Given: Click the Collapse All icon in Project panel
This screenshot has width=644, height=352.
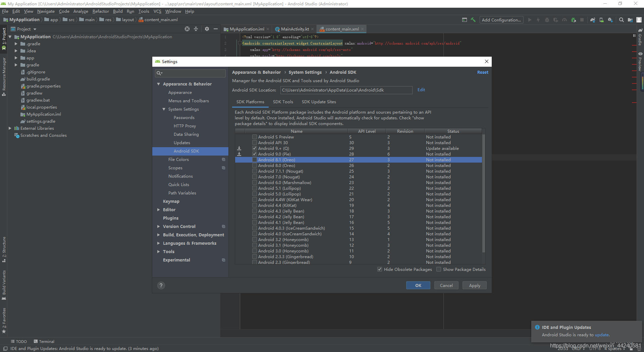Looking at the screenshot, I should 196,29.
